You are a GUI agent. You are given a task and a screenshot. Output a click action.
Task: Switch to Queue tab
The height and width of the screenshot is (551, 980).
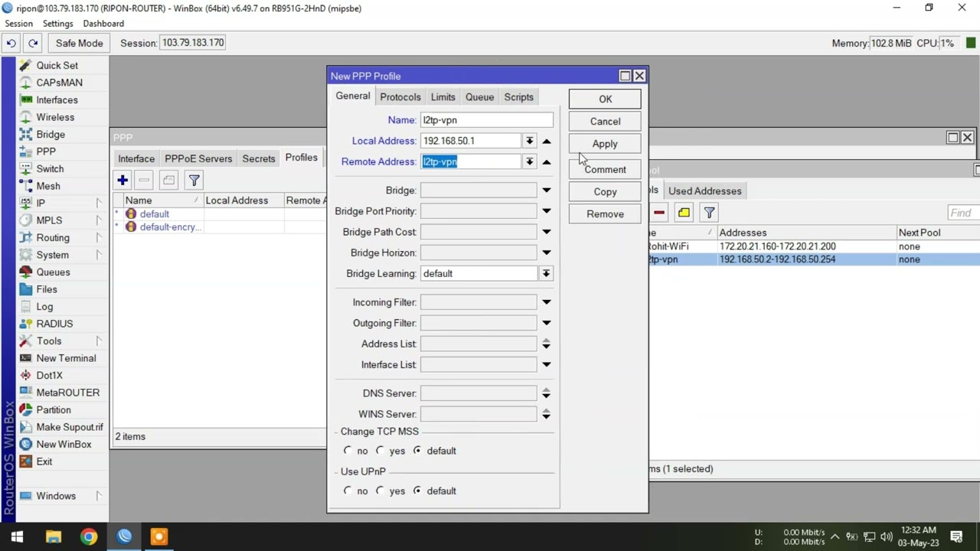point(479,97)
